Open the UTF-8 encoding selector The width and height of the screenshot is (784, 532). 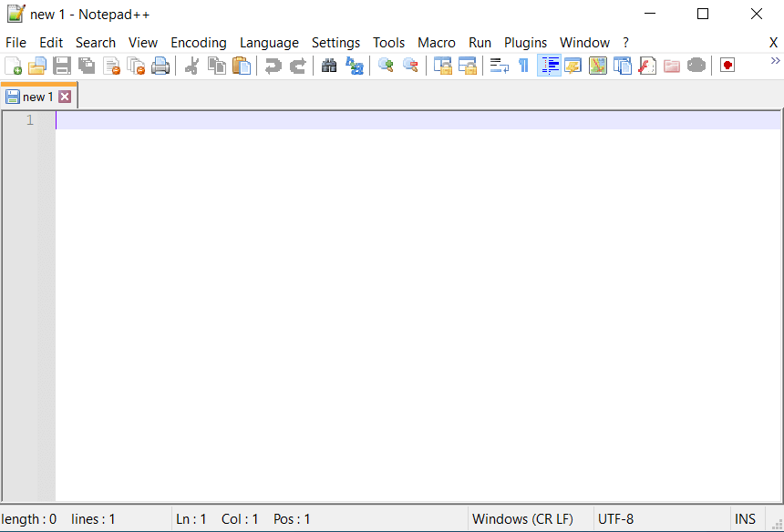click(x=615, y=519)
